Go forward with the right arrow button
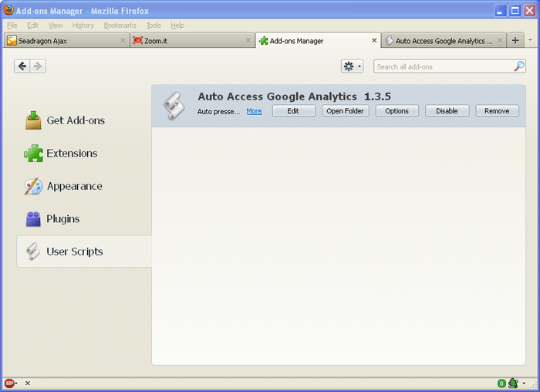Screen dimensions: 540x392 [x=38, y=66]
